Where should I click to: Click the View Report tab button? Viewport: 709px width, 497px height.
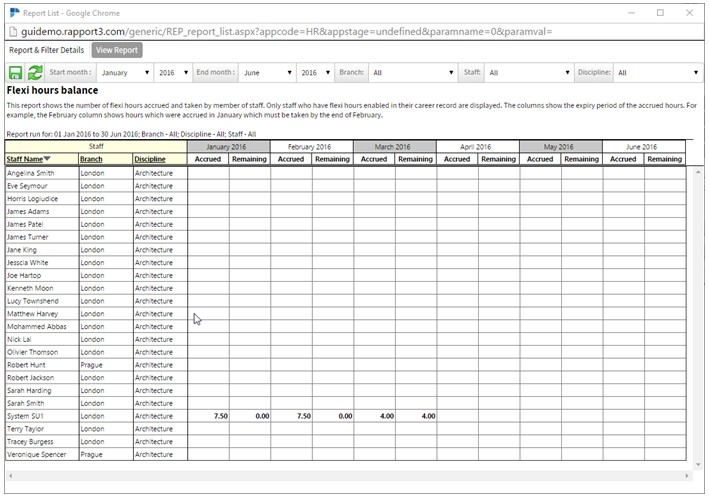pyautogui.click(x=117, y=50)
